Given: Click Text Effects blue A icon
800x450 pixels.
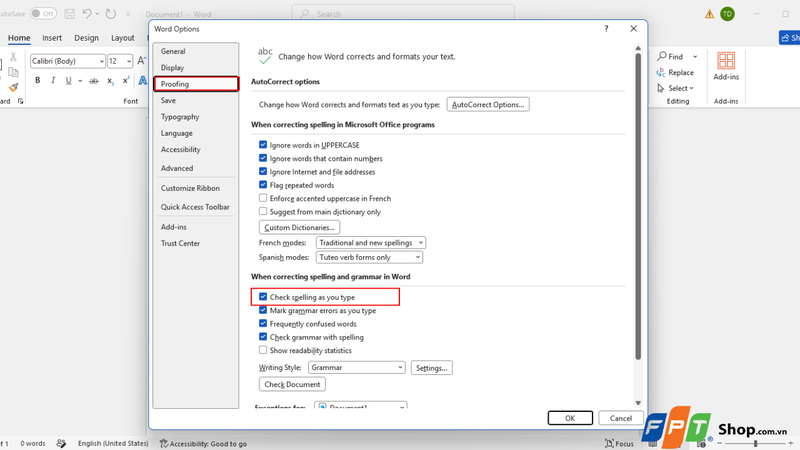Looking at the screenshot, I should tap(143, 81).
